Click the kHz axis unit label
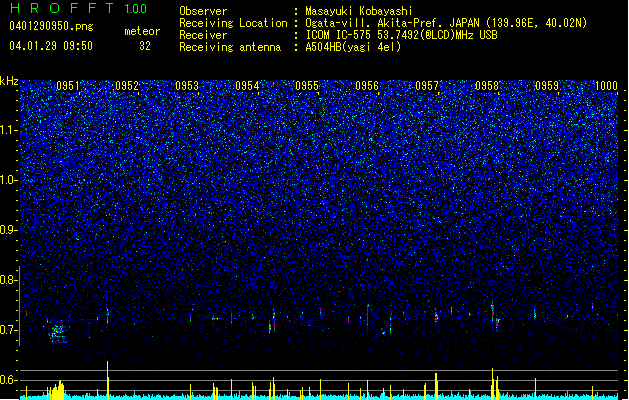 click(9, 81)
